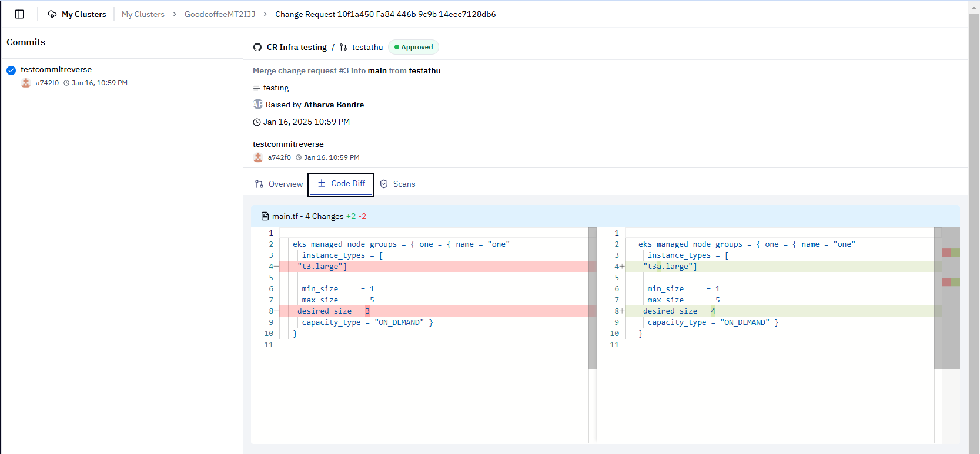Click the clock icon beside Jan 16, 2025
980x454 pixels.
tap(257, 122)
